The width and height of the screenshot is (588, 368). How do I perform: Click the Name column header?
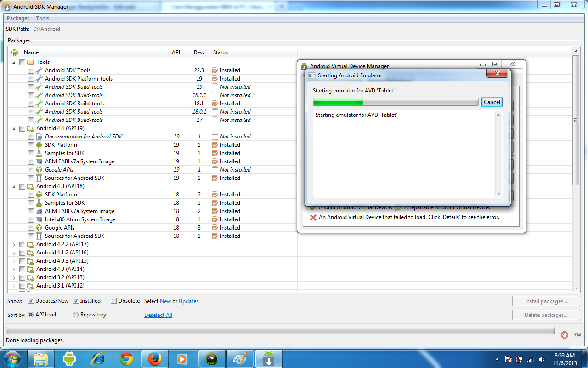86,52
